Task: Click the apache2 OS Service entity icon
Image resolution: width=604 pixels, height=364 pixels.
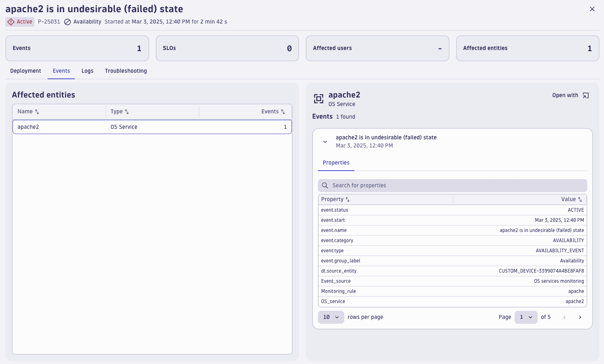Action: (x=318, y=99)
